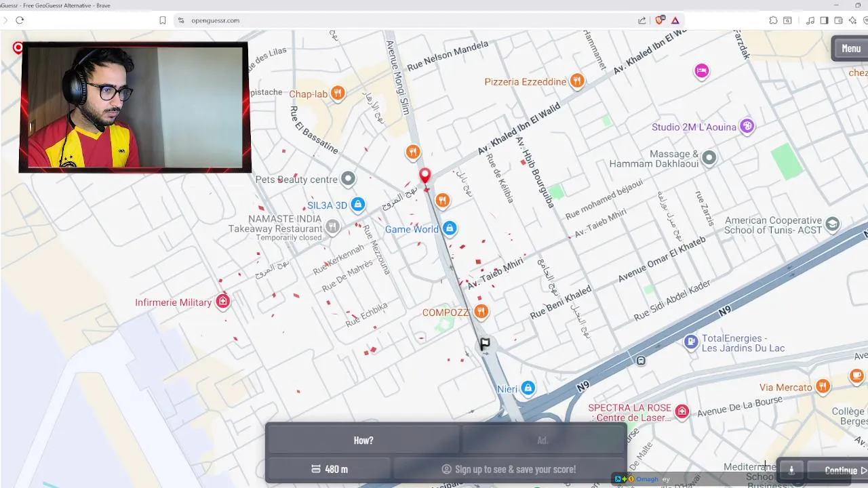Click Game World shopping marker
868x488 pixels.
449,228
